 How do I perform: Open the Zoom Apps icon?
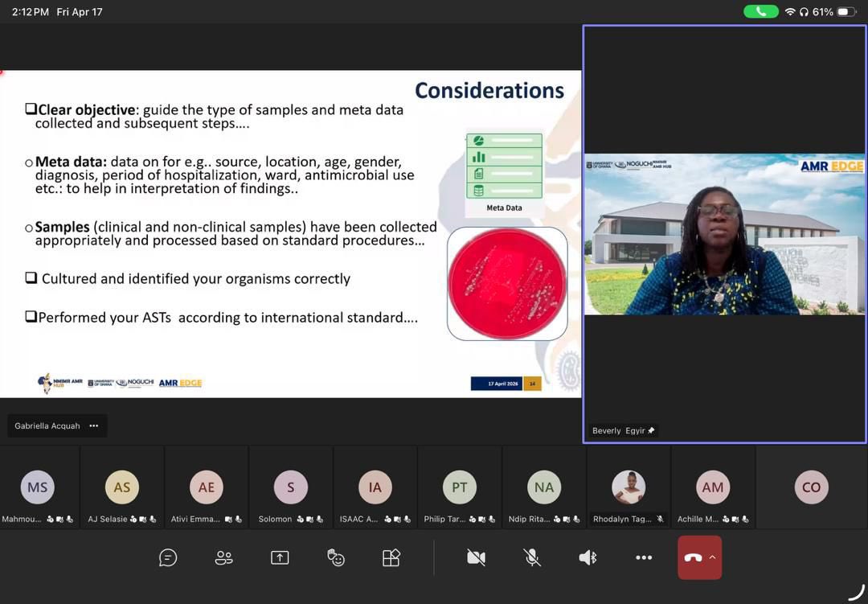pyautogui.click(x=391, y=557)
